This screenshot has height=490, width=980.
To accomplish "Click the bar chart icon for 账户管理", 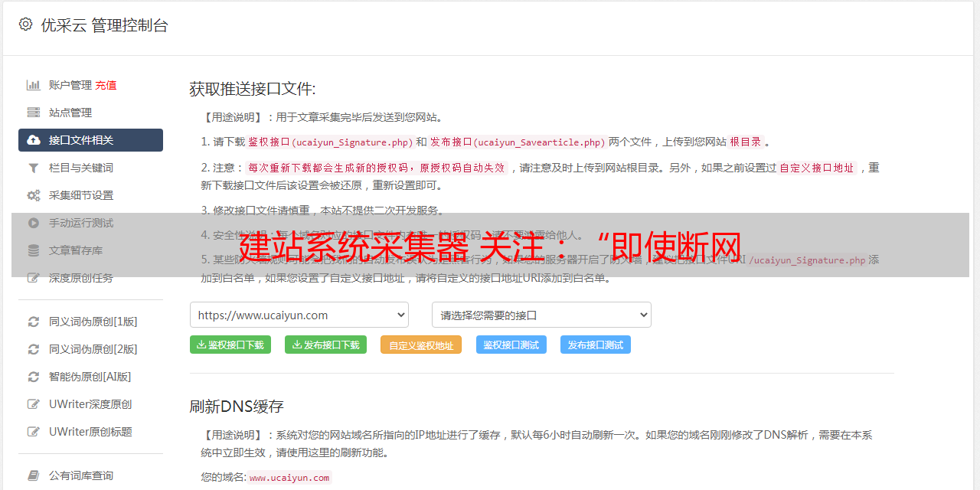I will click(x=34, y=85).
